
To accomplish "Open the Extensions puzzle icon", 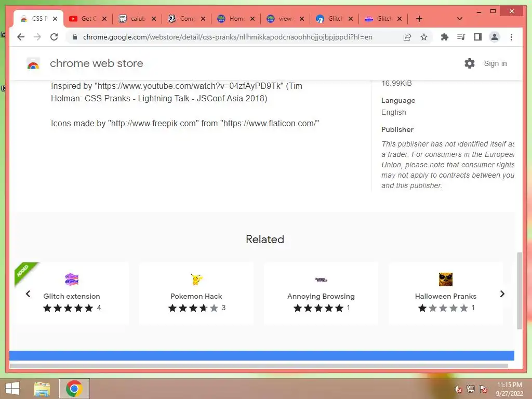I will point(445,37).
